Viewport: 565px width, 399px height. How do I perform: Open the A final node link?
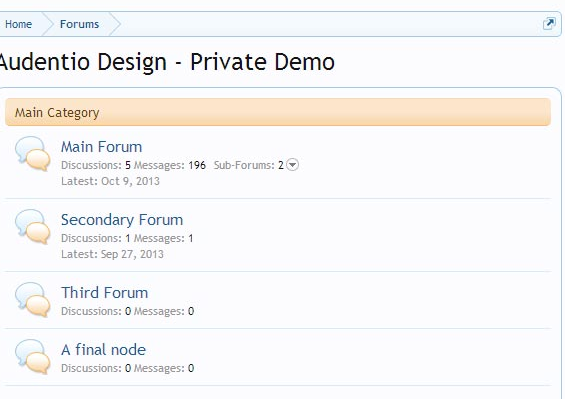(103, 350)
